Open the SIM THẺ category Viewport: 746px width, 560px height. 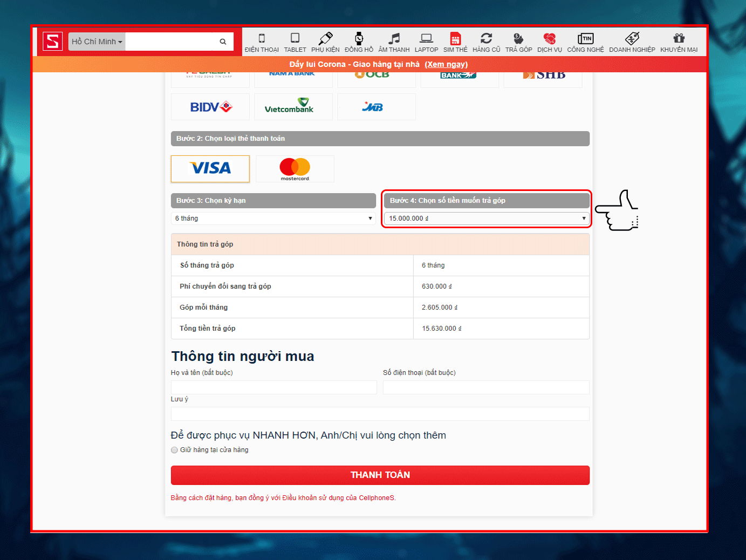pos(455,43)
